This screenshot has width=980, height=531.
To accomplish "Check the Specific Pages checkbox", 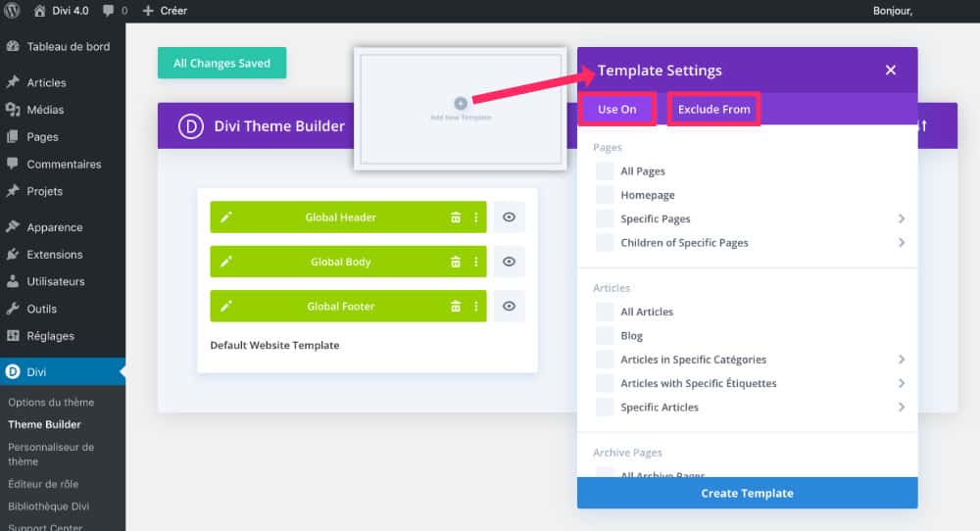I will pos(605,218).
